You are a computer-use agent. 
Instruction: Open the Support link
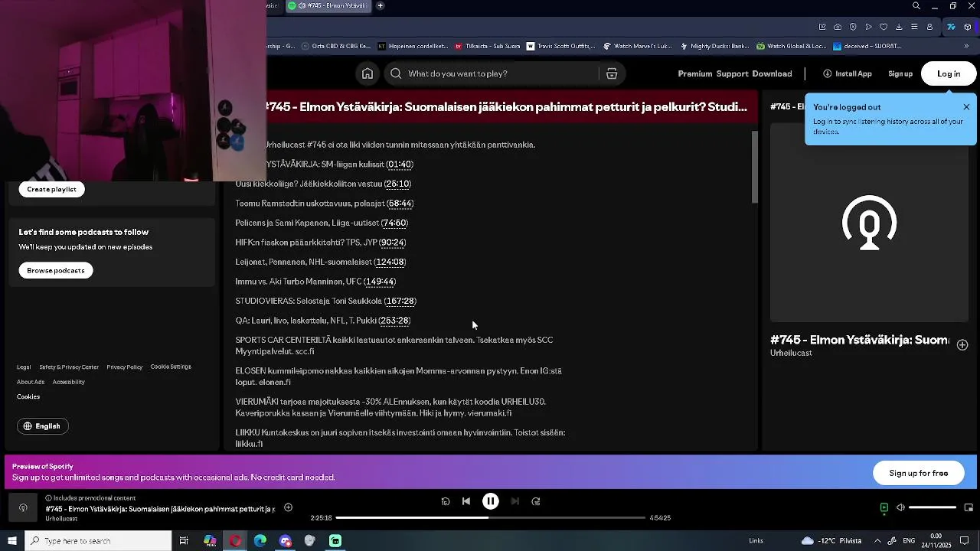[x=733, y=73]
